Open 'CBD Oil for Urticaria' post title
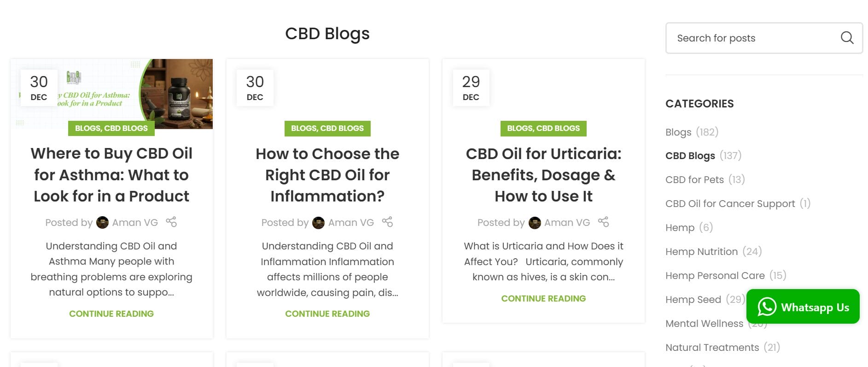The image size is (868, 367). tap(543, 175)
